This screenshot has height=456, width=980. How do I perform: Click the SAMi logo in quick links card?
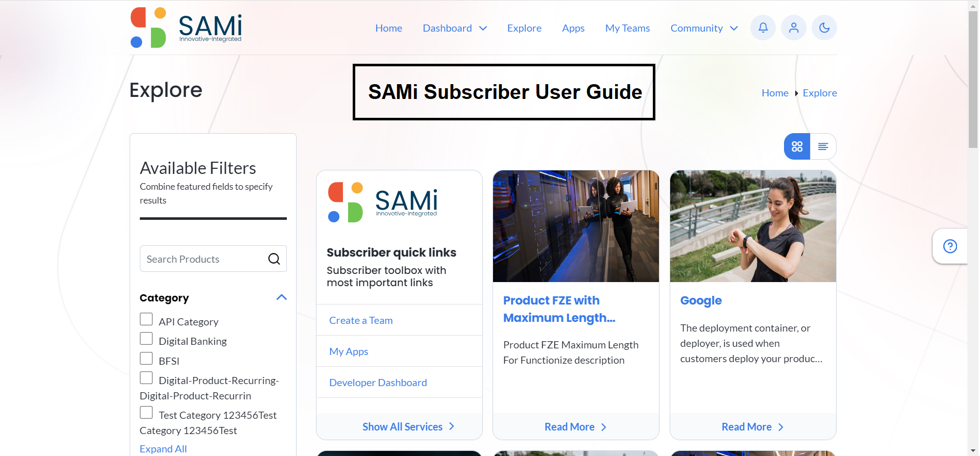pyautogui.click(x=383, y=202)
